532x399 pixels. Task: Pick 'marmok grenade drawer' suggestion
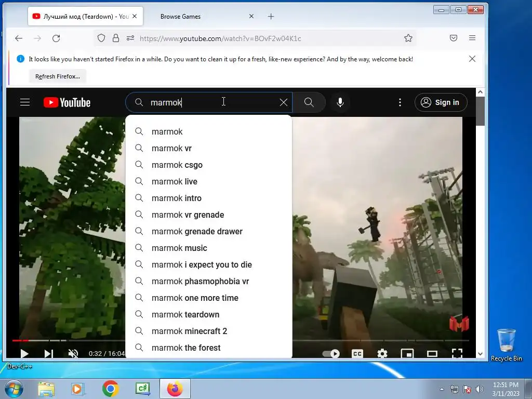tap(209, 231)
